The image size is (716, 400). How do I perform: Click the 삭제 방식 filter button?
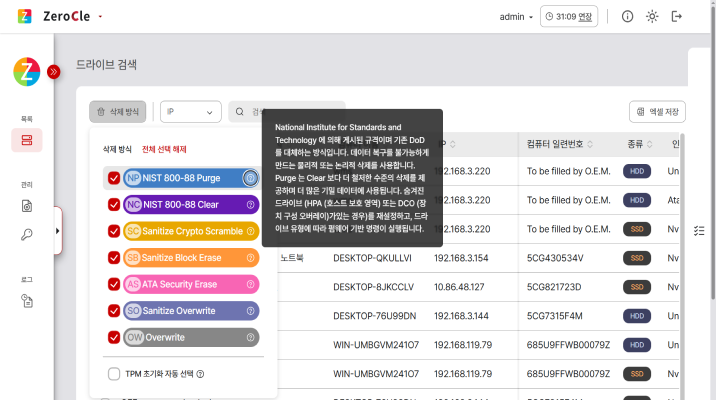[x=117, y=112]
